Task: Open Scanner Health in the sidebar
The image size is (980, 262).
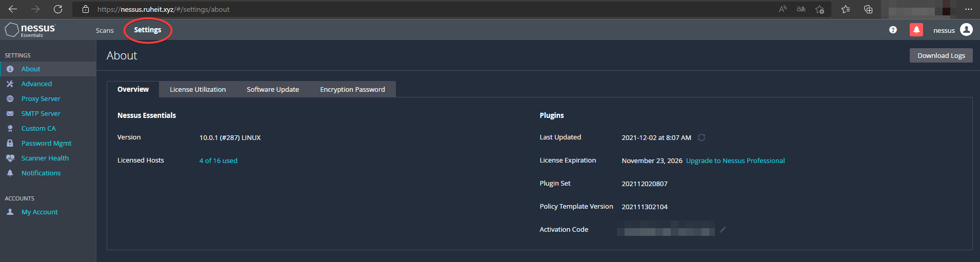Action: 45,158
